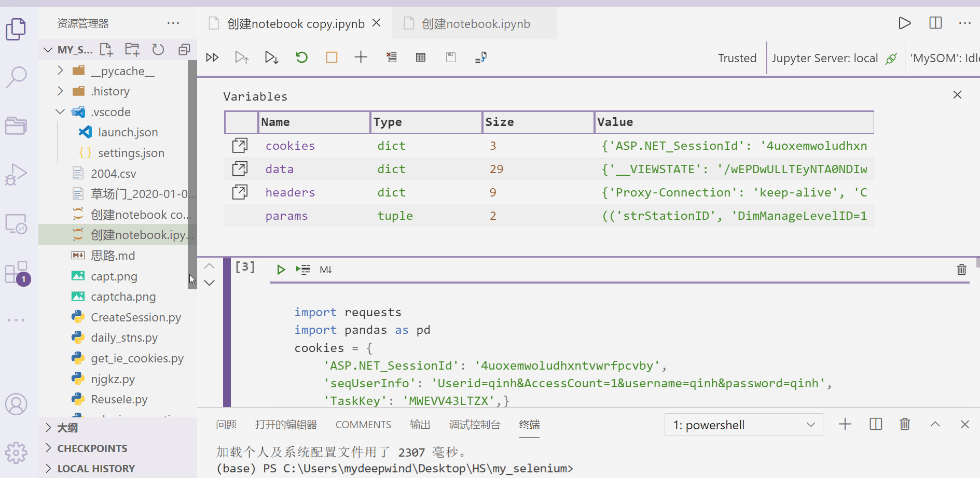Open CreateSession.py in the explorer
The image size is (980, 478).
(135, 317)
